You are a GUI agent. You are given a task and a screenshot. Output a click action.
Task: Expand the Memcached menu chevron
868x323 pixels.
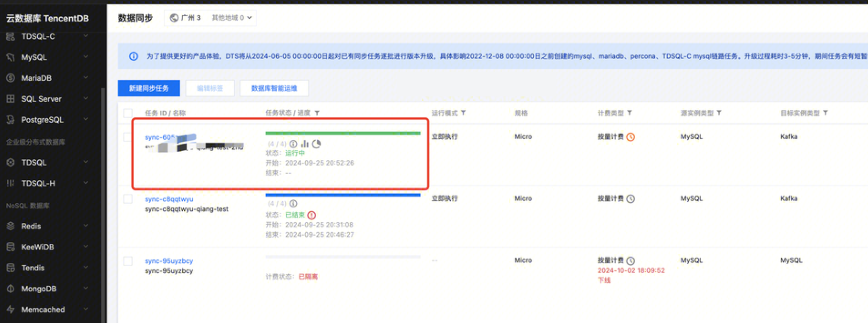(86, 309)
